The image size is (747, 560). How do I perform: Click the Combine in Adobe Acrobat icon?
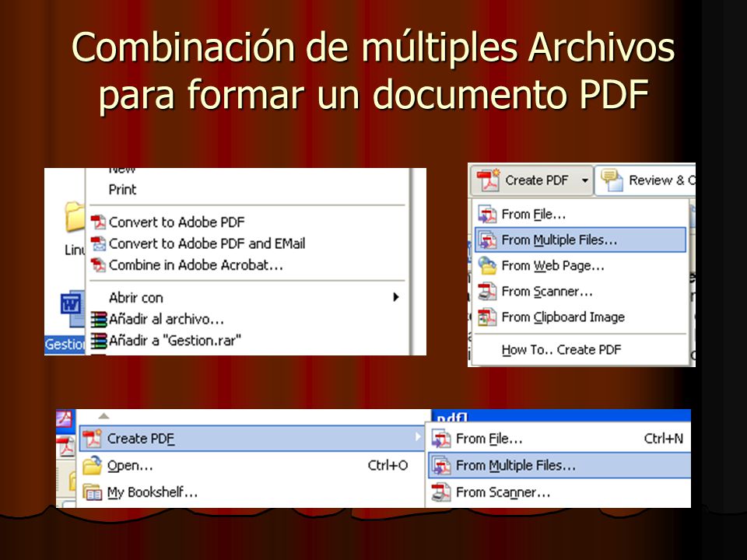(98, 264)
